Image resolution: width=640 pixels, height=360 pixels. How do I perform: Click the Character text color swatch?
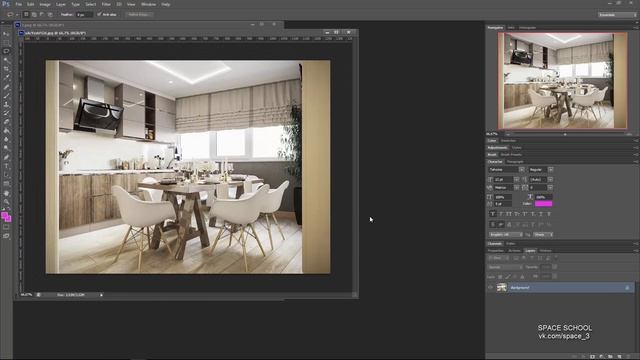click(543, 204)
